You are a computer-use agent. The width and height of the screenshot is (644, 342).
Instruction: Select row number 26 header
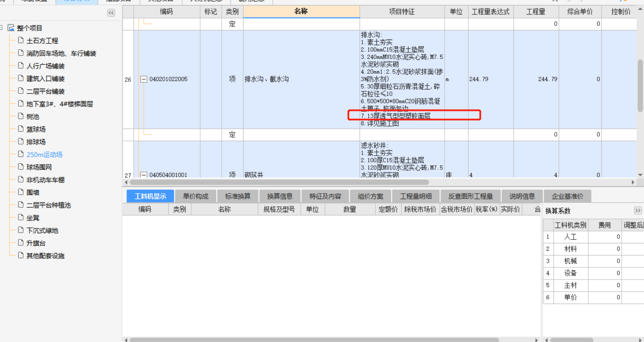128,79
